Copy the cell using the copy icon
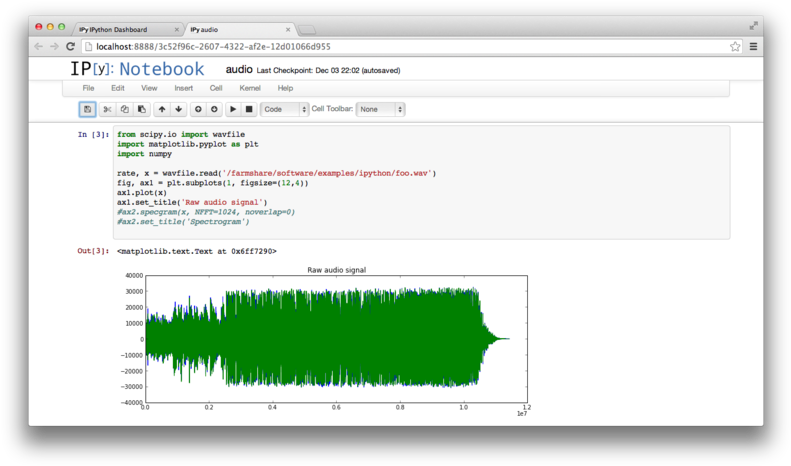 click(125, 109)
